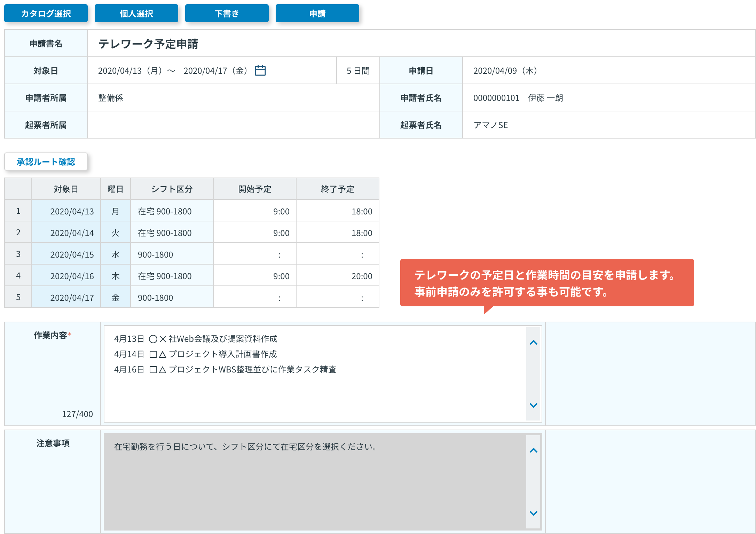Click the 開始予定 column header
Viewport: 756px width, 534px height.
[x=255, y=189]
